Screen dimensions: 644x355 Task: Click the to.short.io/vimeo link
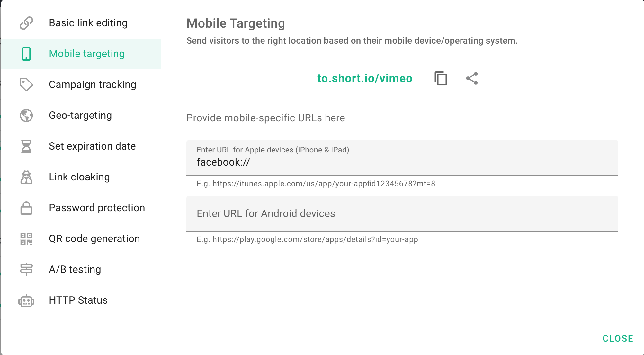365,79
